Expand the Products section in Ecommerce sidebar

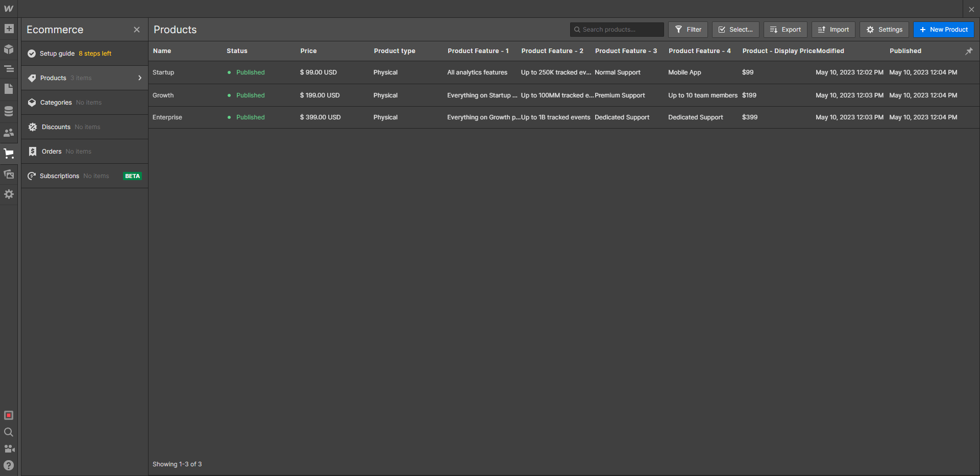click(139, 78)
